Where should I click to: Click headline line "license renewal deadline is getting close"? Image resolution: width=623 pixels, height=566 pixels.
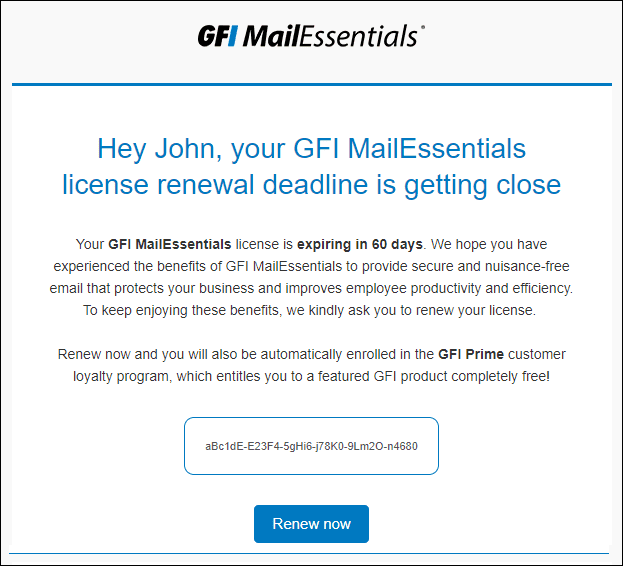[312, 185]
